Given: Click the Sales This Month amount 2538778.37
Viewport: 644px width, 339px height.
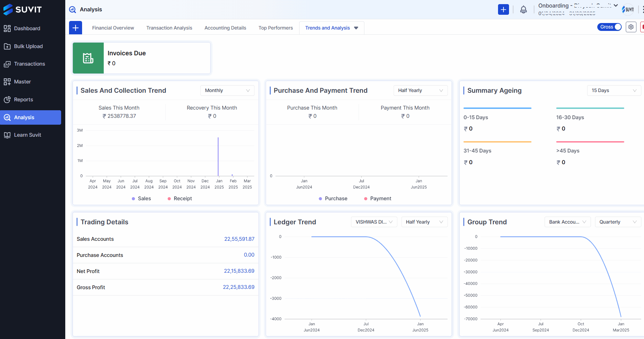Looking at the screenshot, I should click(119, 116).
